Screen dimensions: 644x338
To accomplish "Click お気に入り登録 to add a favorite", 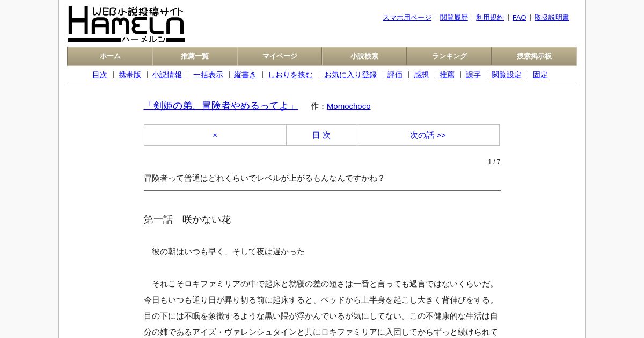I will coord(350,75).
